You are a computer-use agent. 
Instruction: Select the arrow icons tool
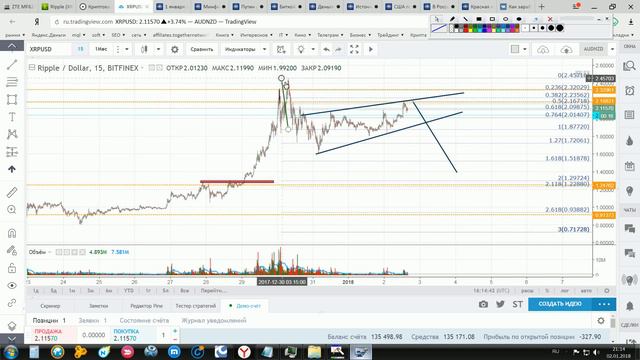pyautogui.click(x=12, y=169)
